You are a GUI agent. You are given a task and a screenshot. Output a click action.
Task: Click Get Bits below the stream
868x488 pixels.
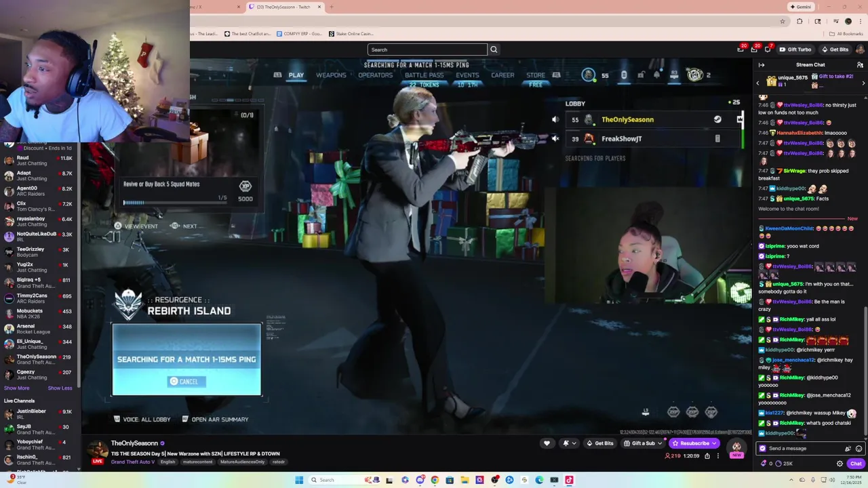point(600,443)
